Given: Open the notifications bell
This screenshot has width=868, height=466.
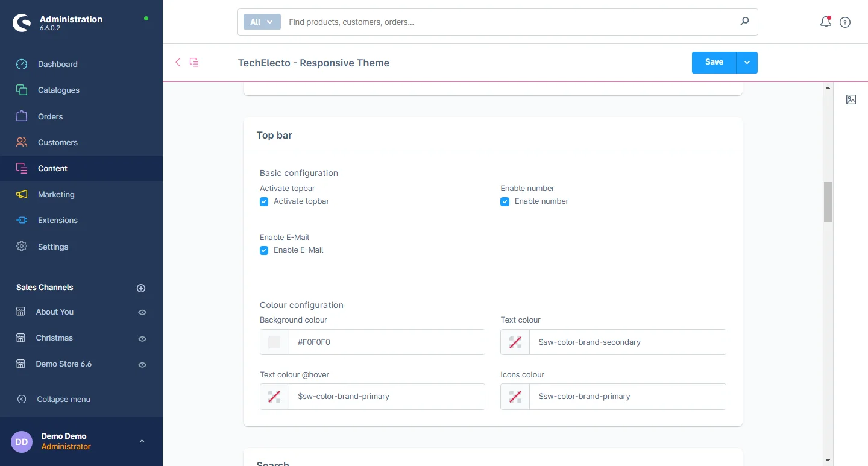Looking at the screenshot, I should pyautogui.click(x=826, y=22).
